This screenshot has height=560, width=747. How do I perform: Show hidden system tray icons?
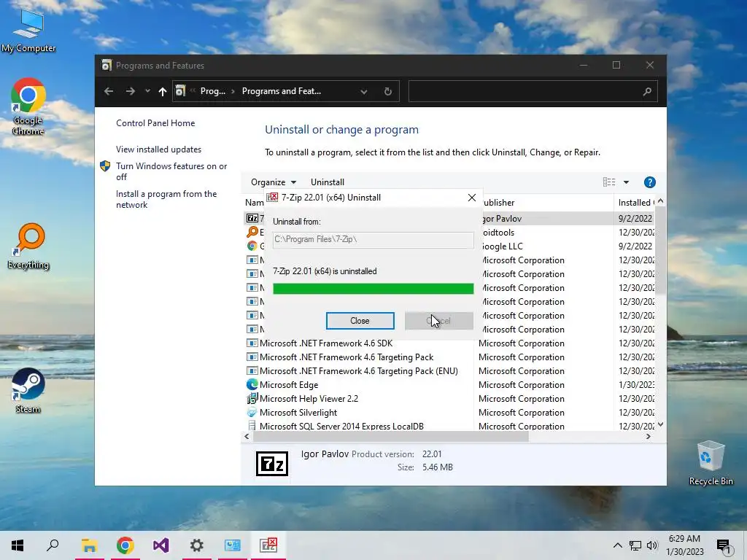[617, 545]
